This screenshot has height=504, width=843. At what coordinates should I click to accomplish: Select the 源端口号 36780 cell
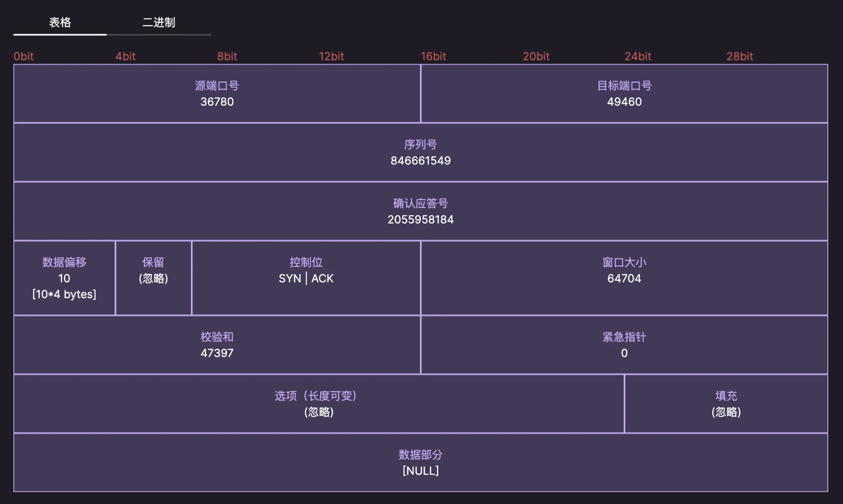tap(217, 93)
